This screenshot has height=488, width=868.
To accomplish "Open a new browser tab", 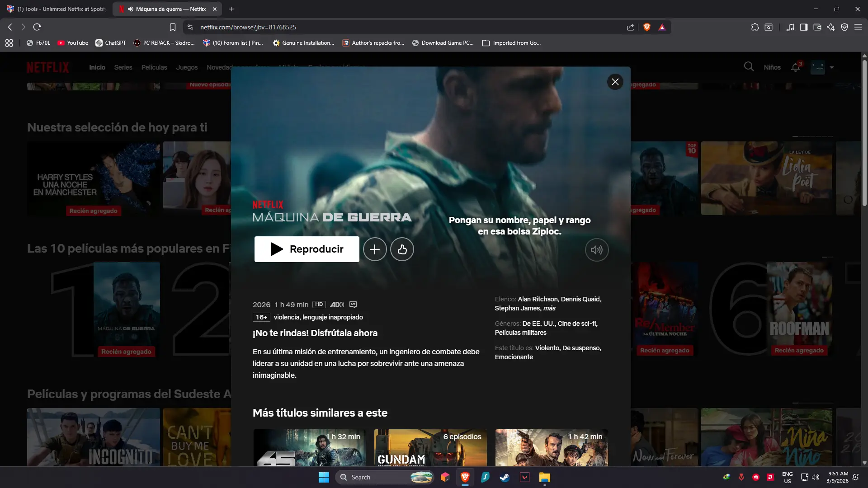I will [231, 9].
